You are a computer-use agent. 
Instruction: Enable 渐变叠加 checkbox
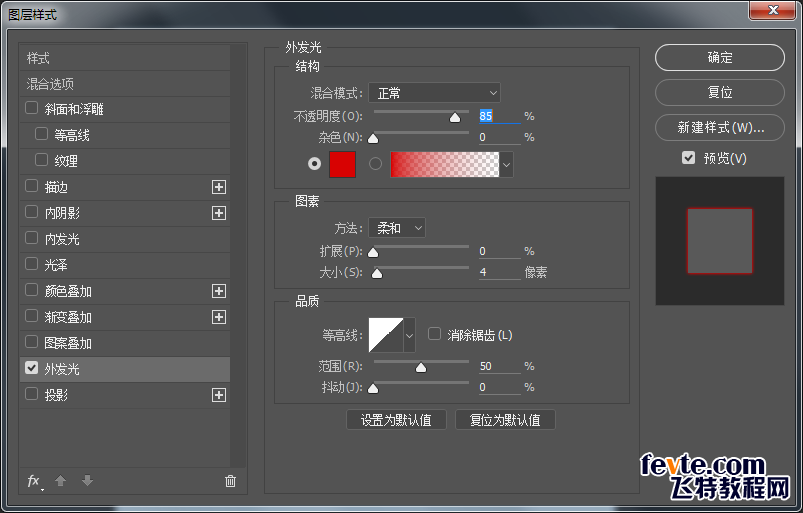[x=32, y=316]
